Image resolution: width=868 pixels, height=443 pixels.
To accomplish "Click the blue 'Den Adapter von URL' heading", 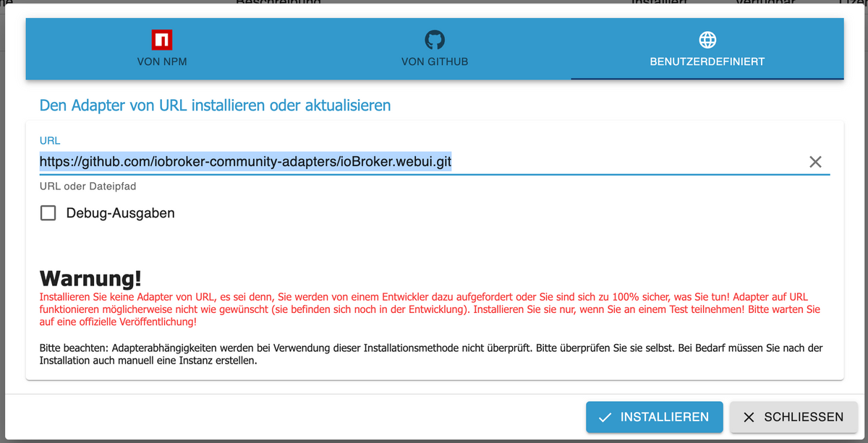I will coord(215,106).
